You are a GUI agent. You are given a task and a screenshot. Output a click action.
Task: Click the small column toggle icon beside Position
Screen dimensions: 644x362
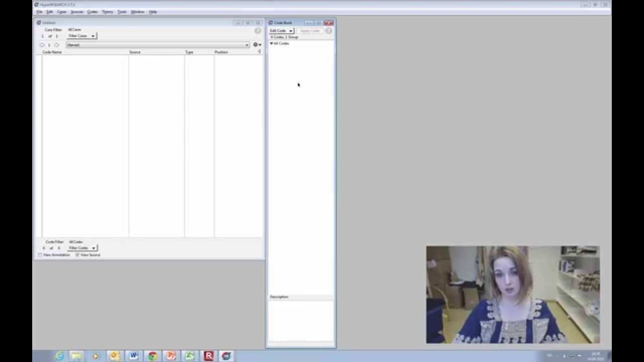(x=259, y=52)
